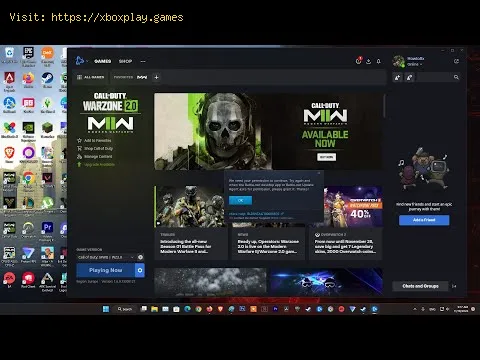
Task: Open Adobe Premiere Pro desktop icon
Action: click(x=47, y=231)
